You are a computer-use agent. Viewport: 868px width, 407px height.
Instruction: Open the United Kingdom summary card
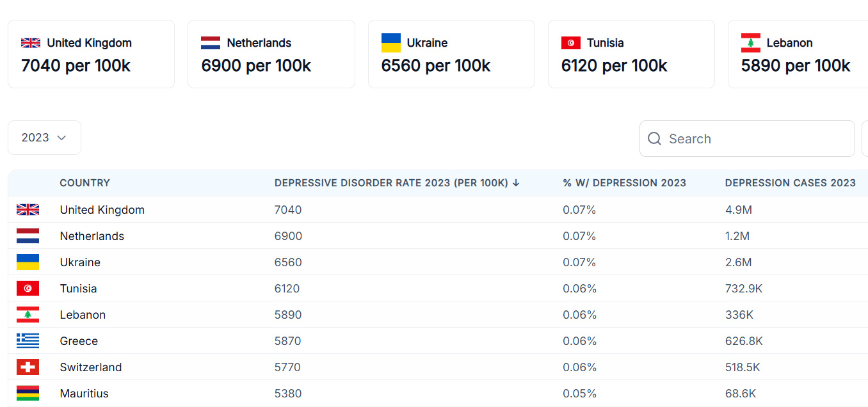[91, 54]
